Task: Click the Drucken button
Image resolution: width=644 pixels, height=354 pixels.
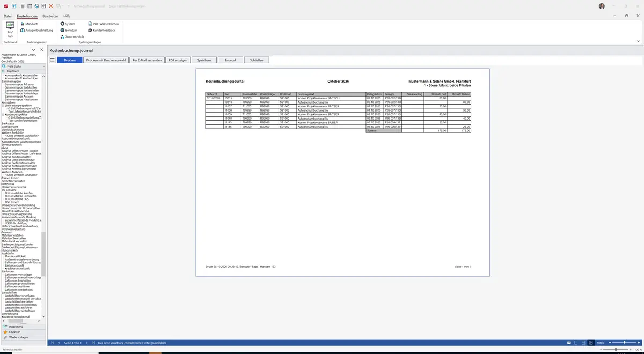Action: click(x=70, y=60)
